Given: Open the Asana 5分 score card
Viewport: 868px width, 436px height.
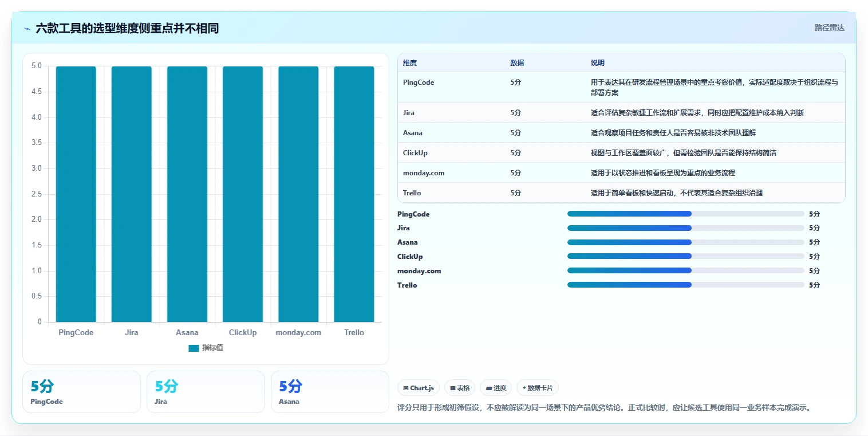Looking at the screenshot, I should tap(330, 392).
